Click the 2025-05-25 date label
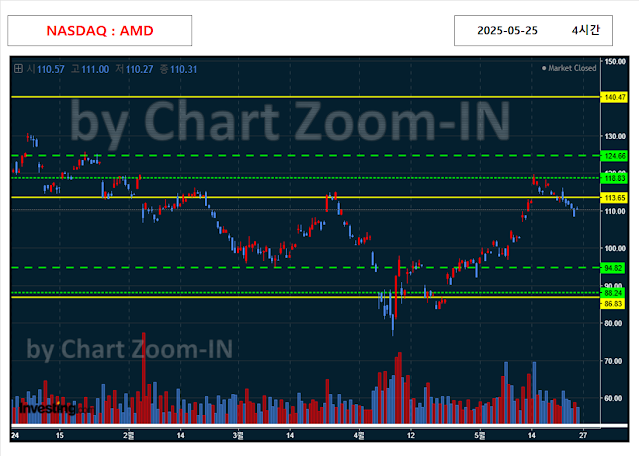 pos(507,31)
